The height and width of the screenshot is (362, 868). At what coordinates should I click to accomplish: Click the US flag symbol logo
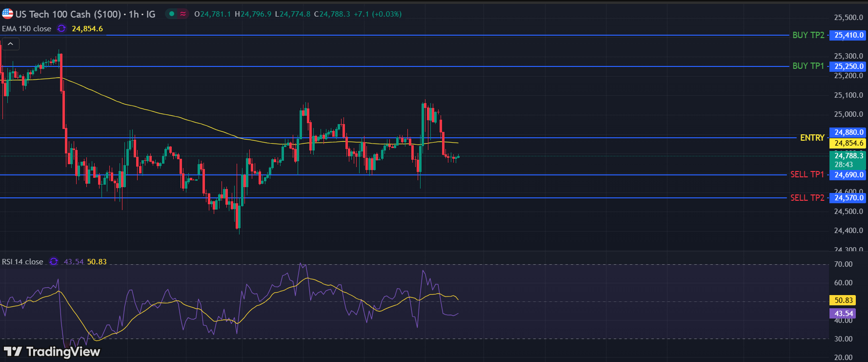tap(7, 14)
